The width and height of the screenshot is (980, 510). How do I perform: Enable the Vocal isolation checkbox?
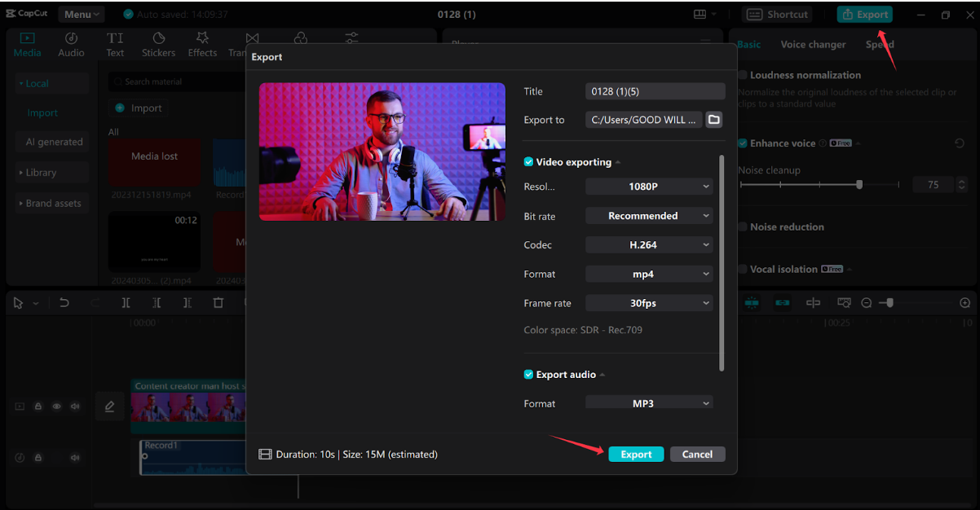pos(743,269)
